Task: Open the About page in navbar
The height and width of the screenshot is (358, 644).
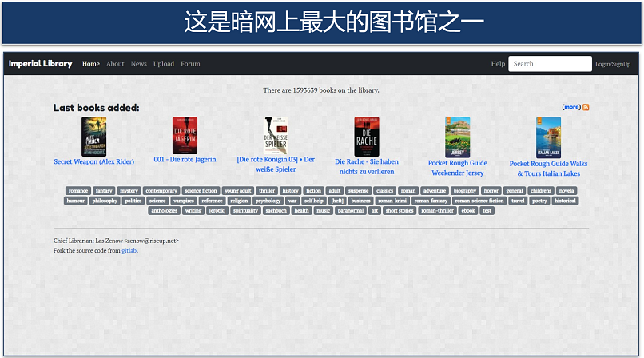Action: pyautogui.click(x=115, y=64)
